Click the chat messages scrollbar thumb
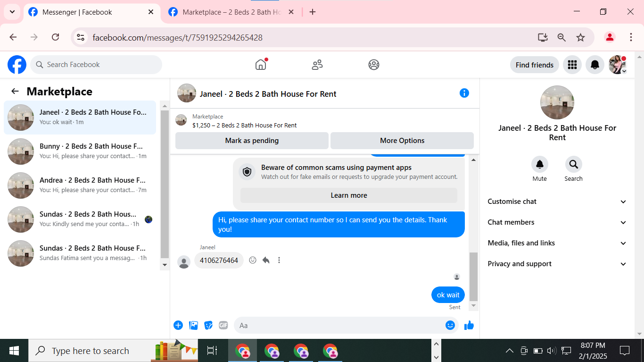Viewport: 644px width, 362px height. [473, 277]
